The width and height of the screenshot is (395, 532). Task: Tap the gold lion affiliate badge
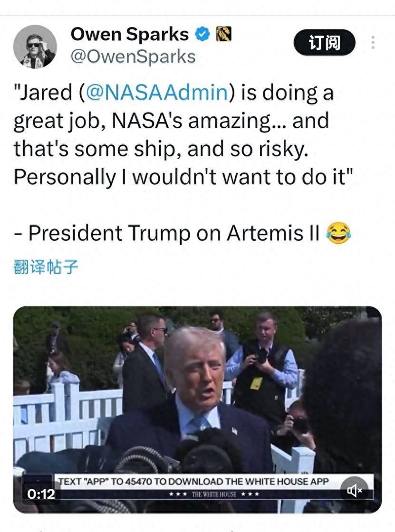point(224,34)
